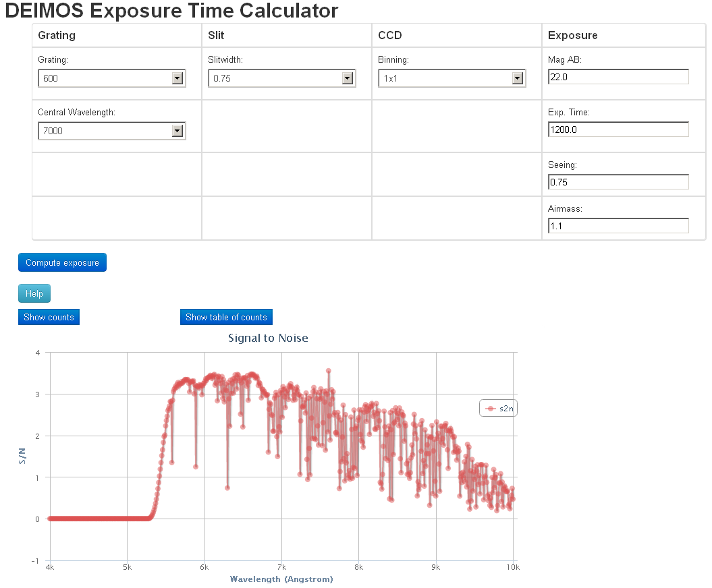
Task: Click the S/N axis label
Action: [22, 456]
